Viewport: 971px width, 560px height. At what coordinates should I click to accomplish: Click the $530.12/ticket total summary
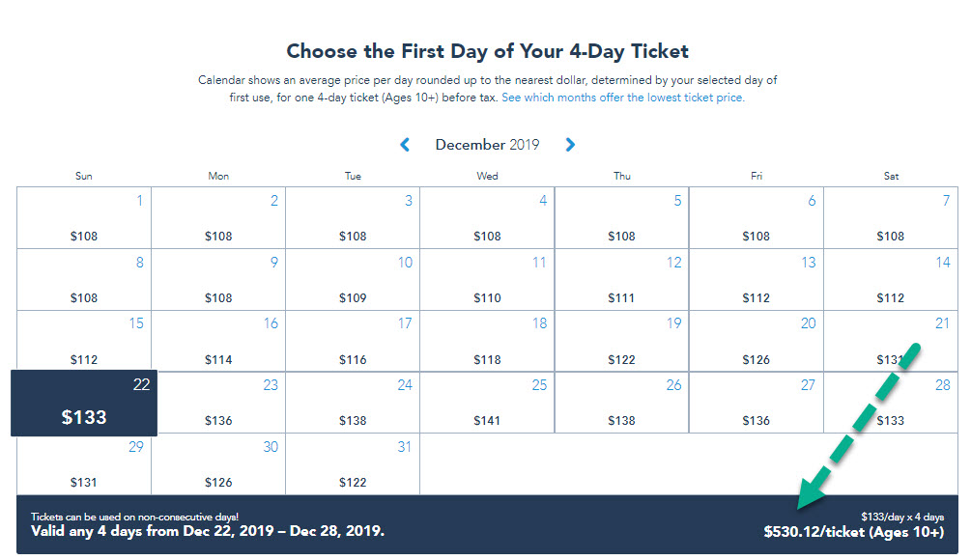[854, 532]
